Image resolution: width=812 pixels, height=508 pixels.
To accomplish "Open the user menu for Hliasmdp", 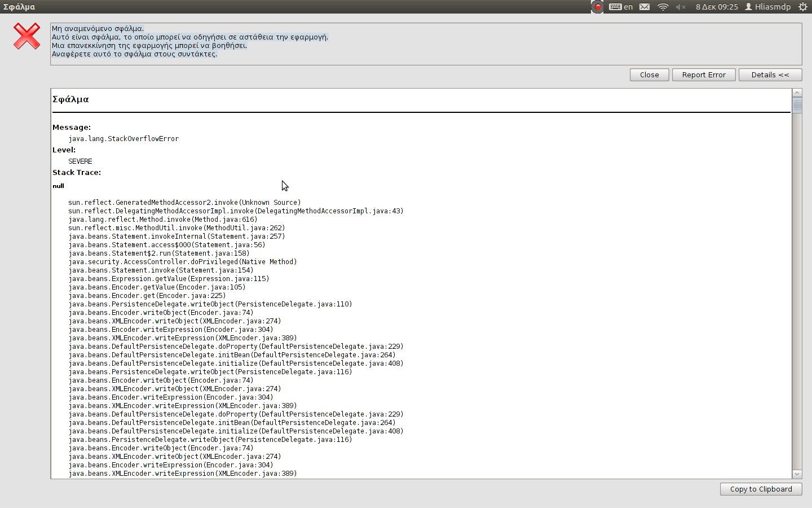I will click(x=767, y=7).
